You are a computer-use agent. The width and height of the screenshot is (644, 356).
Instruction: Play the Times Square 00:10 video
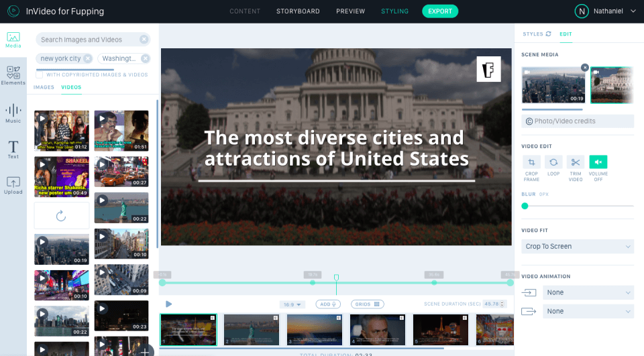pos(42,278)
